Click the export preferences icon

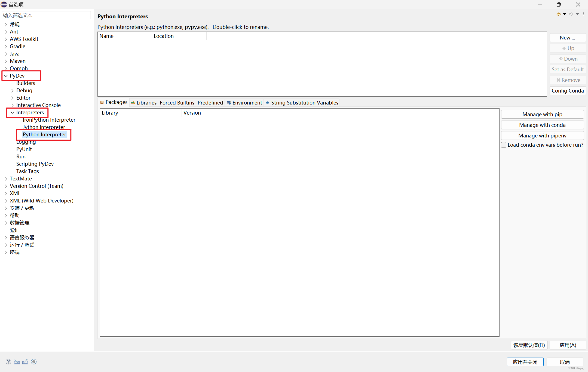coord(25,362)
